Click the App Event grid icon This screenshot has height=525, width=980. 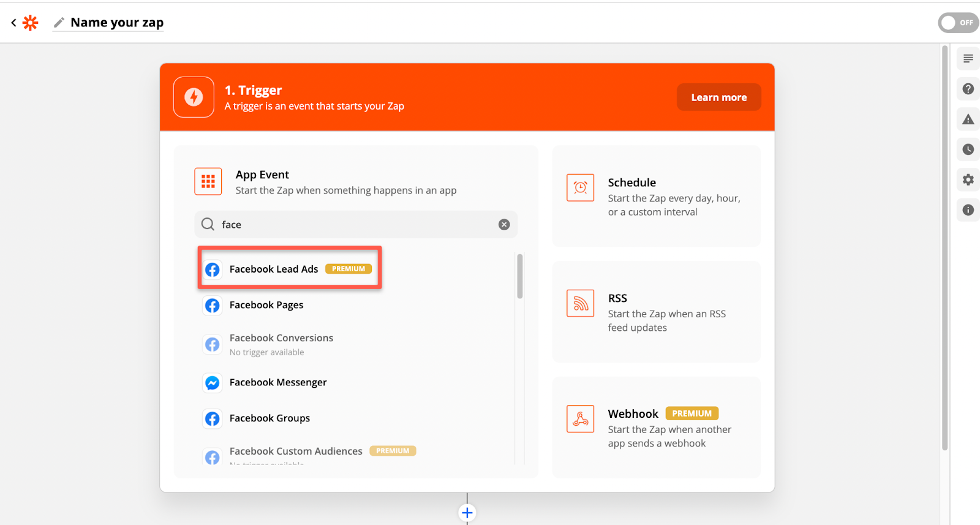click(x=208, y=181)
